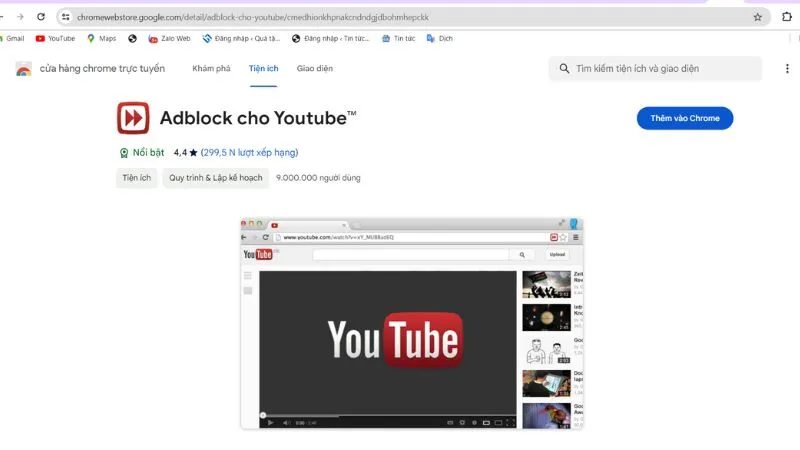Open the Gmail bookmark
Screen dimensions: 800x450
click(x=12, y=38)
